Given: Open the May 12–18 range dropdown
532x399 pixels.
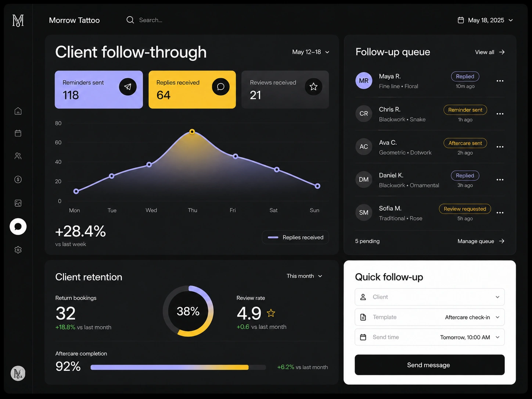Looking at the screenshot, I should click(x=311, y=52).
